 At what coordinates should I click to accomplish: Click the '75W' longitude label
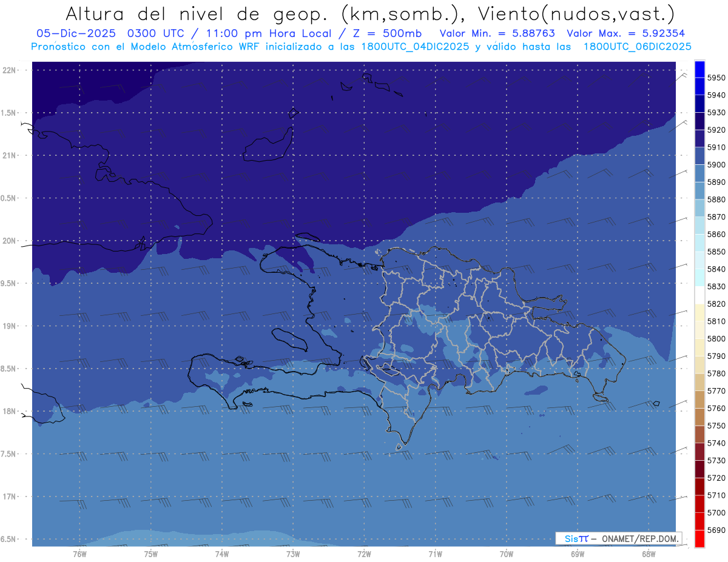pyautogui.click(x=151, y=554)
